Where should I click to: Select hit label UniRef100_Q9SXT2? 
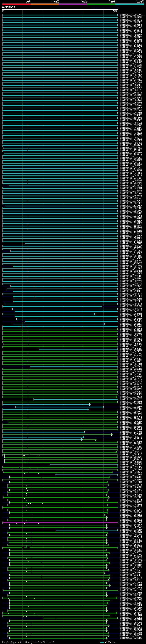pyautogui.click(x=131, y=399)
